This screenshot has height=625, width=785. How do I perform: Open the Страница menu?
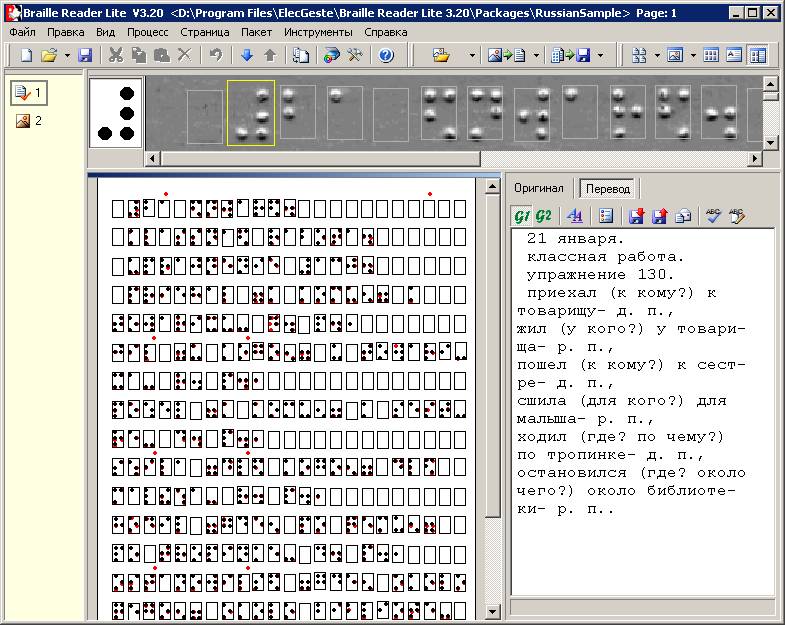tap(205, 32)
